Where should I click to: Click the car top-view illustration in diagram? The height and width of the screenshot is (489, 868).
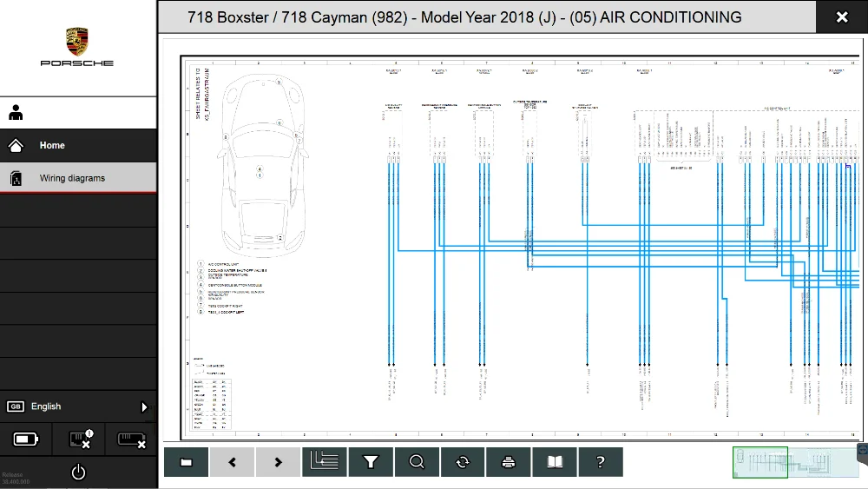263,166
